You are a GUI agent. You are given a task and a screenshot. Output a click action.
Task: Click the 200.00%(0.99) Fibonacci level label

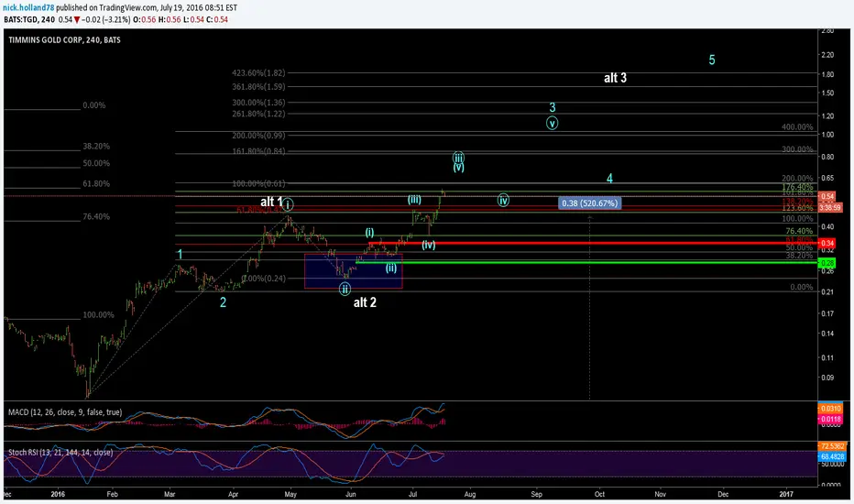(x=258, y=136)
